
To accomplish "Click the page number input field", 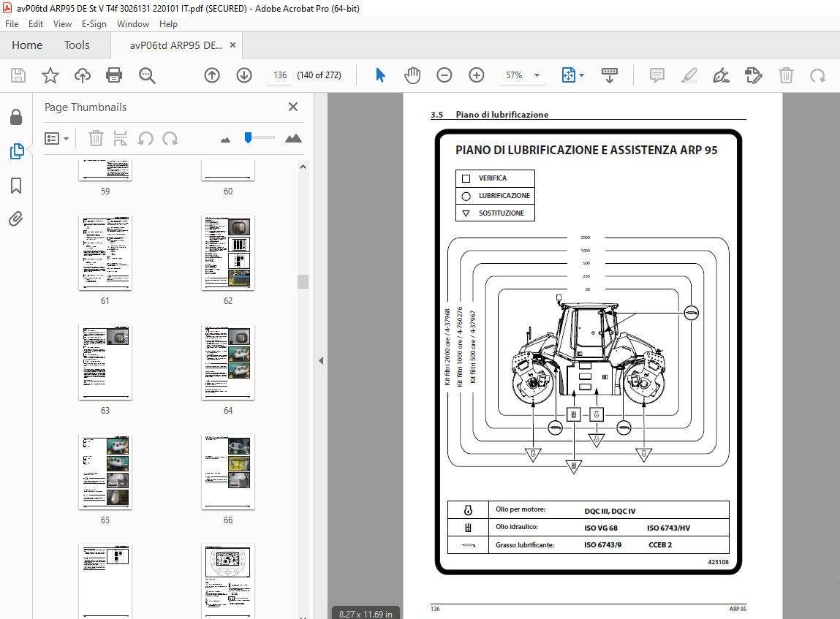I will 280,75.
